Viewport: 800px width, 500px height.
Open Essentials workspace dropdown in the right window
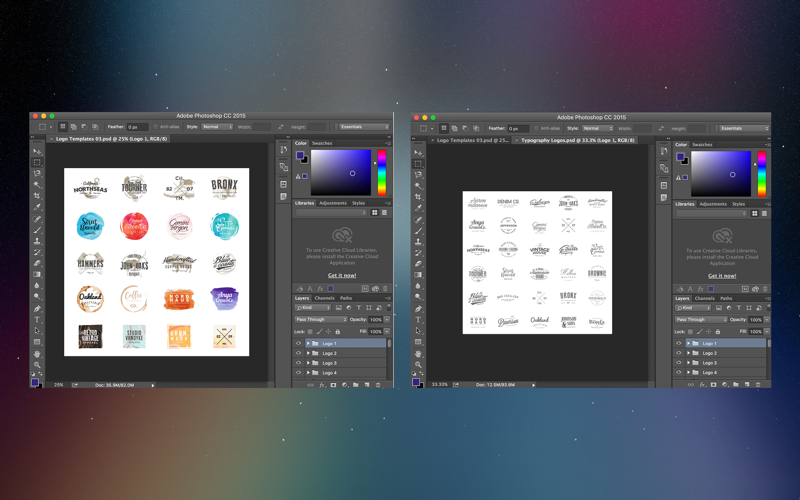pyautogui.click(x=744, y=128)
